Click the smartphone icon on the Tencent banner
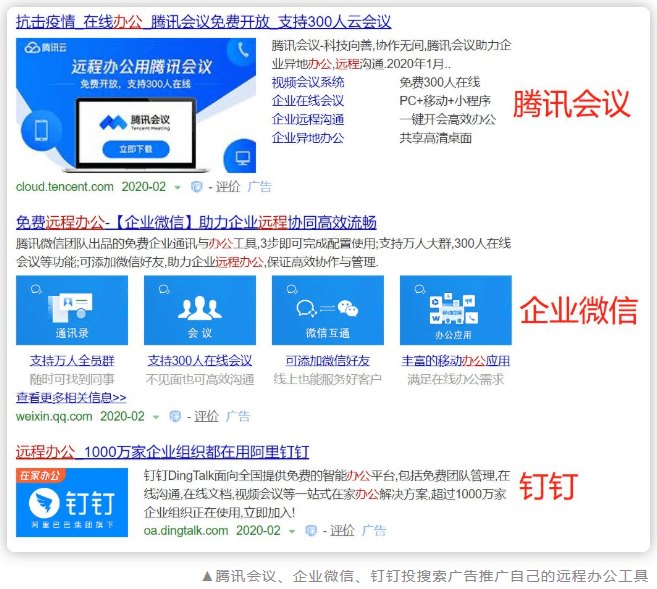The height and width of the screenshot is (589, 657). click(41, 130)
